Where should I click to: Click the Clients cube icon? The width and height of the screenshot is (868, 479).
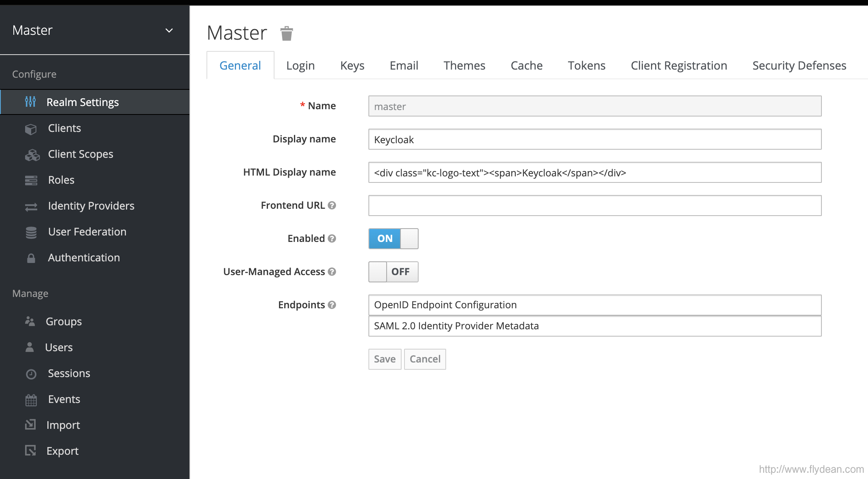click(31, 129)
